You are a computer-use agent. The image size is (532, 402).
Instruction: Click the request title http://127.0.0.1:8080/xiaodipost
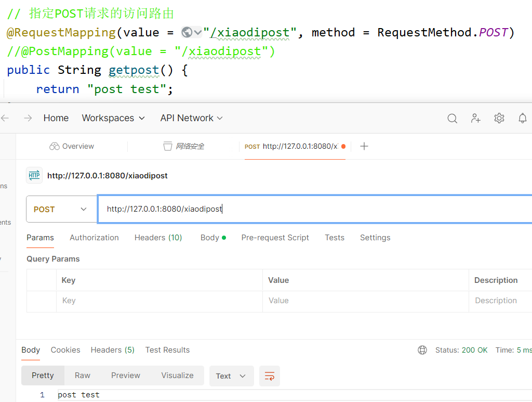tap(107, 176)
